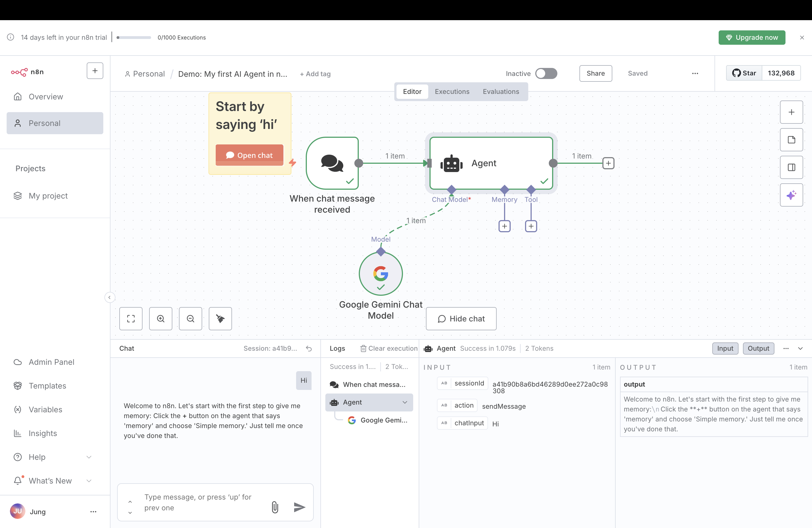Click the Hide chat button
This screenshot has height=528, width=812.
461,319
